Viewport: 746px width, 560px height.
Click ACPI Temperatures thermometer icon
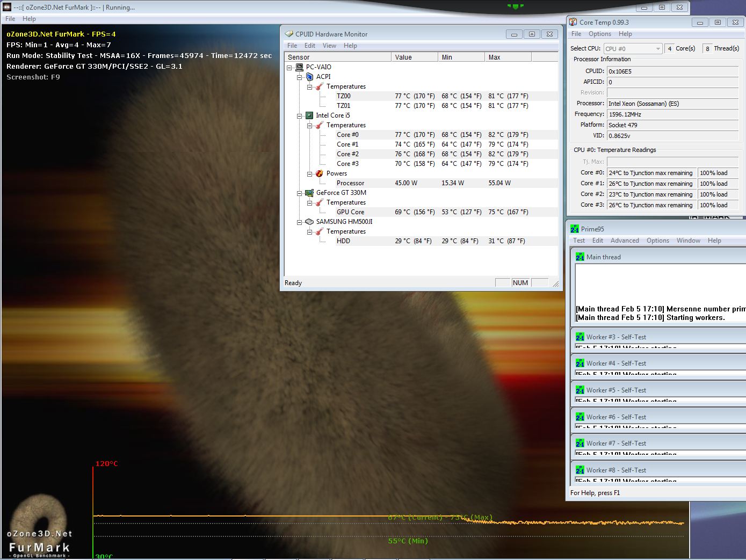(x=320, y=86)
